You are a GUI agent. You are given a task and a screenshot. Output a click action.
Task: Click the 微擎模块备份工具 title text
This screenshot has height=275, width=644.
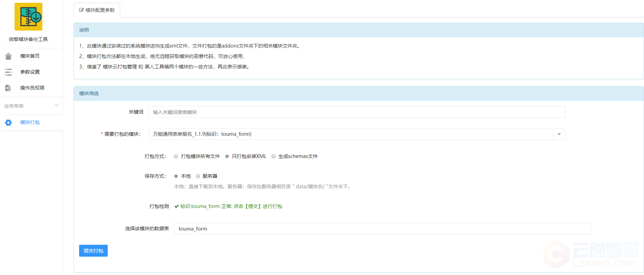click(28, 39)
